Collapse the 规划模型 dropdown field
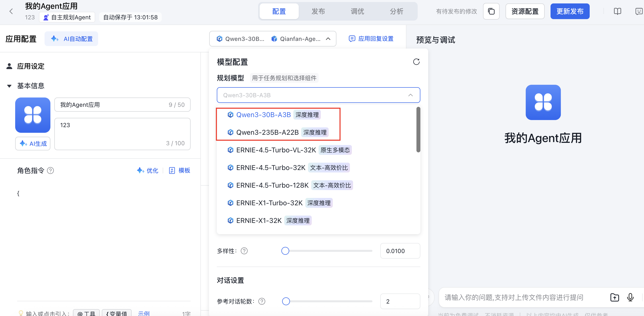644x316 pixels. point(318,95)
